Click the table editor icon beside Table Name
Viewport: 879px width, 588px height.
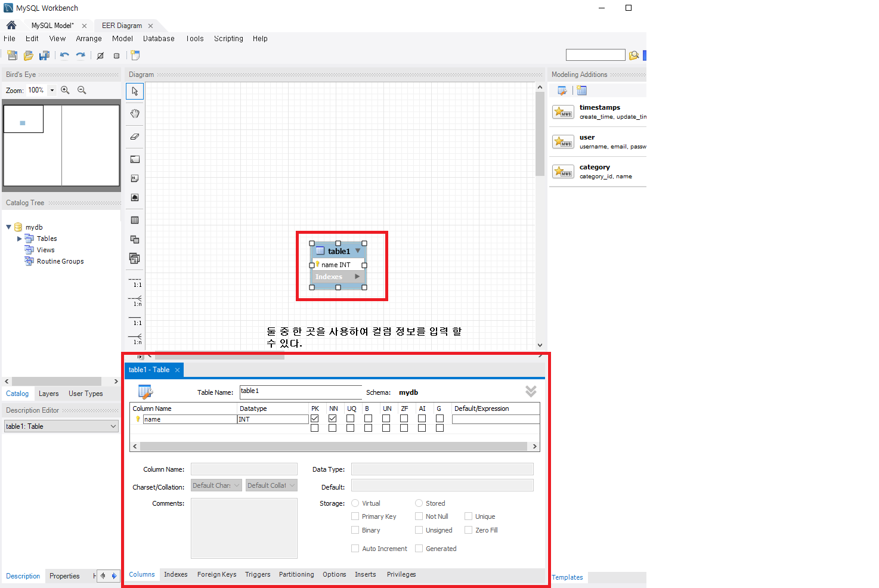point(146,391)
